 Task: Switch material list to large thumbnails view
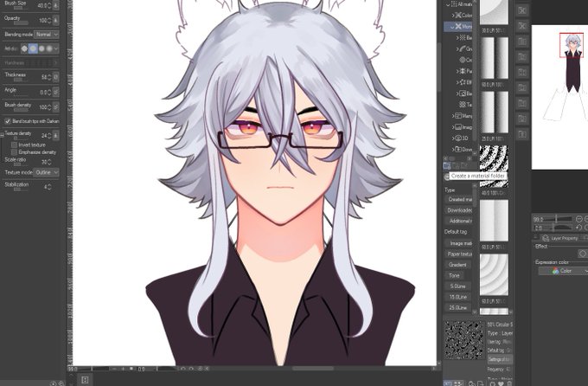448,383
